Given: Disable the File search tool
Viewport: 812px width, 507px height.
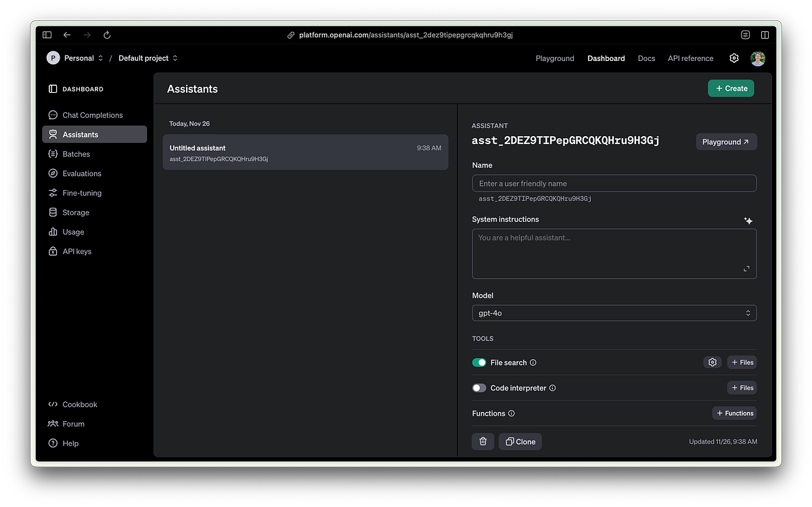Looking at the screenshot, I should 479,362.
